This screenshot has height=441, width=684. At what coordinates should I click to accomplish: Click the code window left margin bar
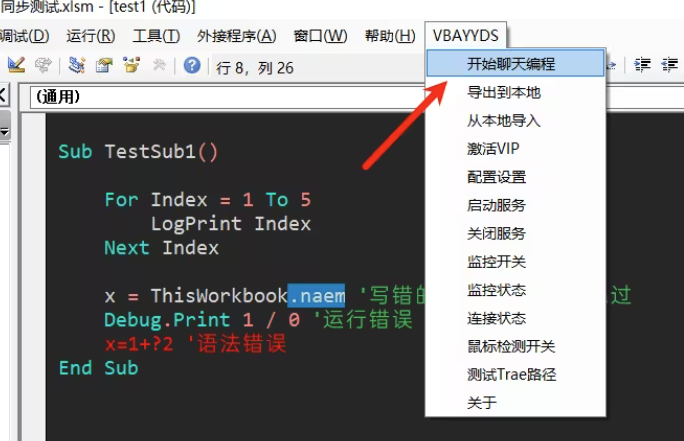(34, 277)
